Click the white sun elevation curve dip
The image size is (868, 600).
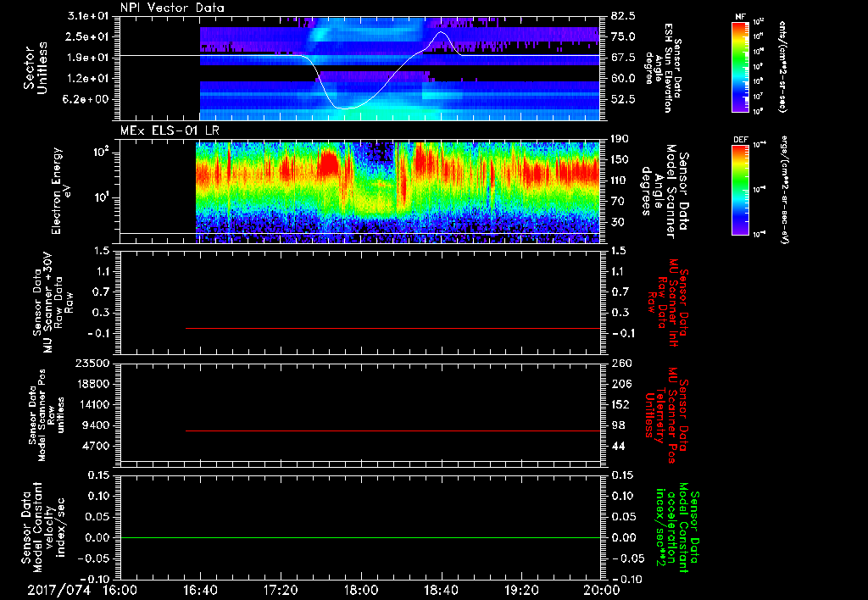click(x=346, y=108)
